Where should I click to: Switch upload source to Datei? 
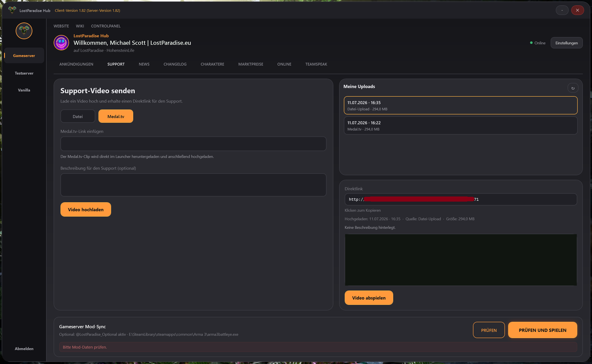(78, 116)
